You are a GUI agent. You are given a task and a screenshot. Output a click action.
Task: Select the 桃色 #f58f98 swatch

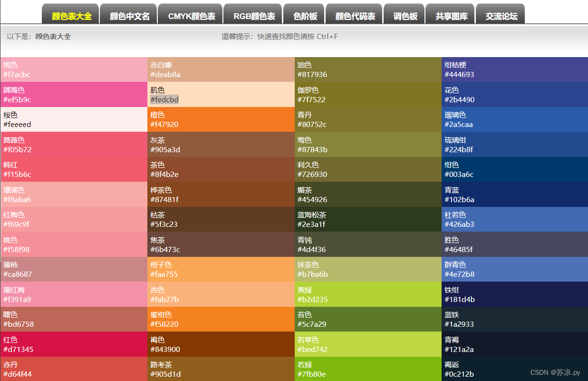74,244
